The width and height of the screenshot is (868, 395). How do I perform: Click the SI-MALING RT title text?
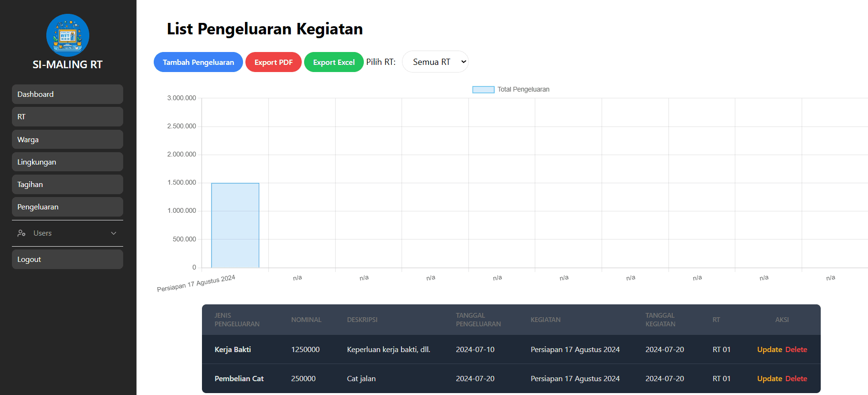point(67,65)
